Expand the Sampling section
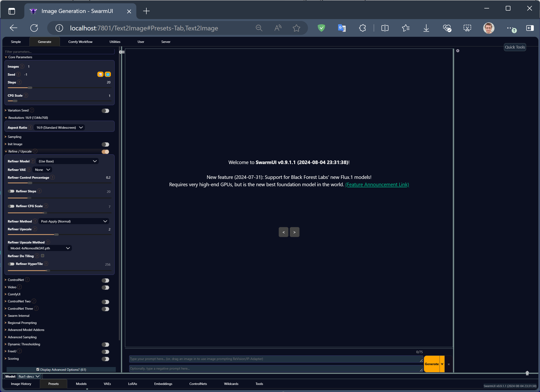The height and width of the screenshot is (392, 540). tap(14, 137)
